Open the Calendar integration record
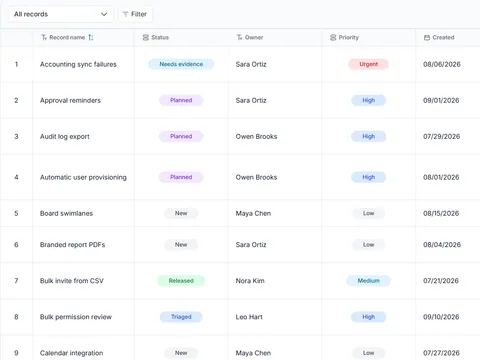This screenshot has width=480, height=360. pyautogui.click(x=71, y=353)
